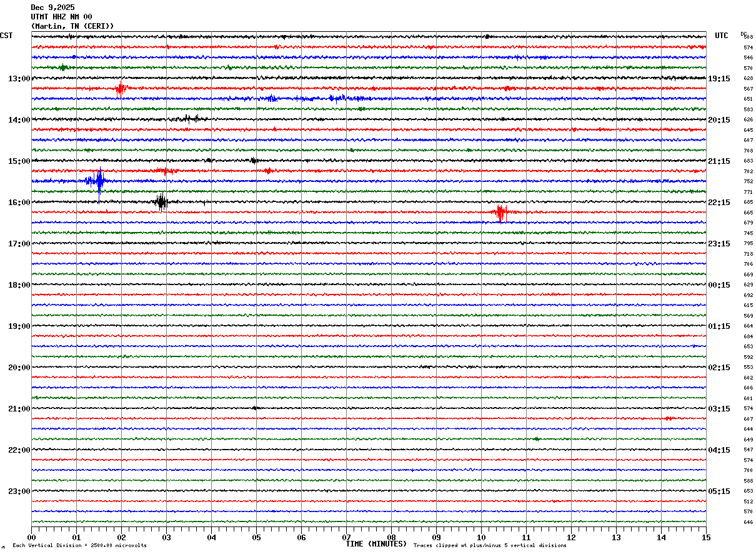Click the 01:15 UTC time label
Image resolution: width=756 pixels, height=554 pixels.
pyautogui.click(x=719, y=326)
